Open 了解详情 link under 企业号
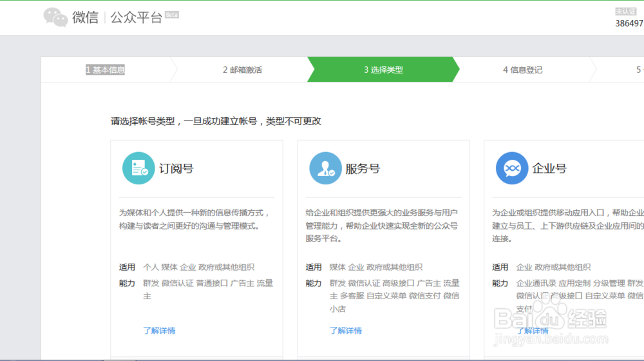 [x=533, y=331]
